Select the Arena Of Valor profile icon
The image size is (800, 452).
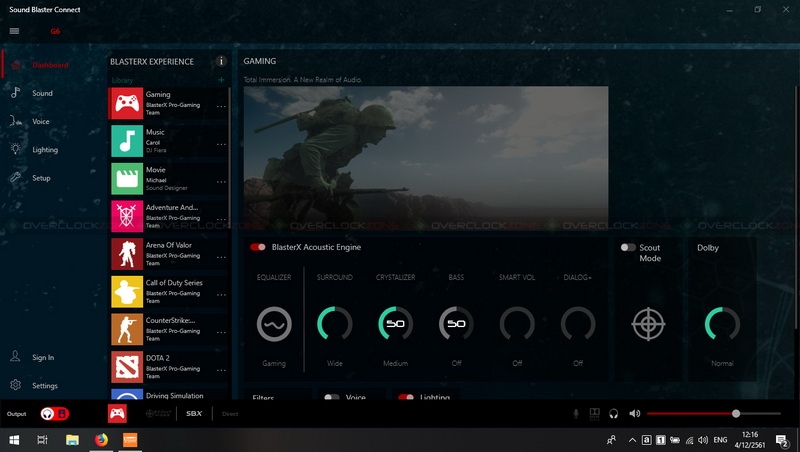click(x=127, y=254)
